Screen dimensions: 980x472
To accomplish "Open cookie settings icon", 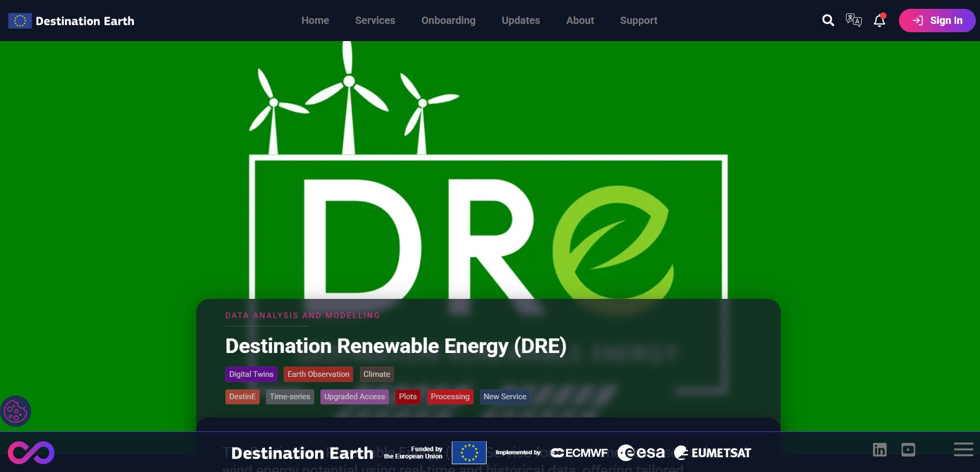I will tap(16, 412).
